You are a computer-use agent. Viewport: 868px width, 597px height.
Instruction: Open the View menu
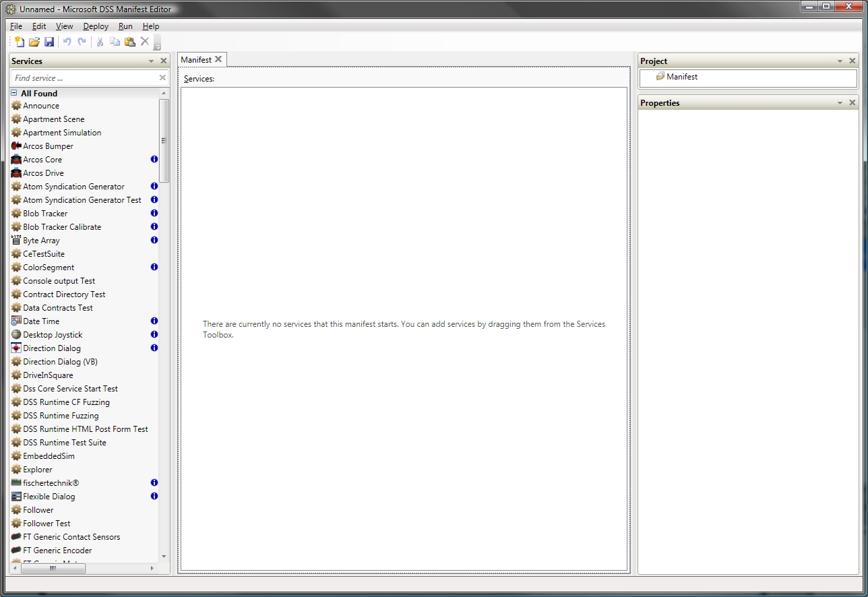(65, 26)
